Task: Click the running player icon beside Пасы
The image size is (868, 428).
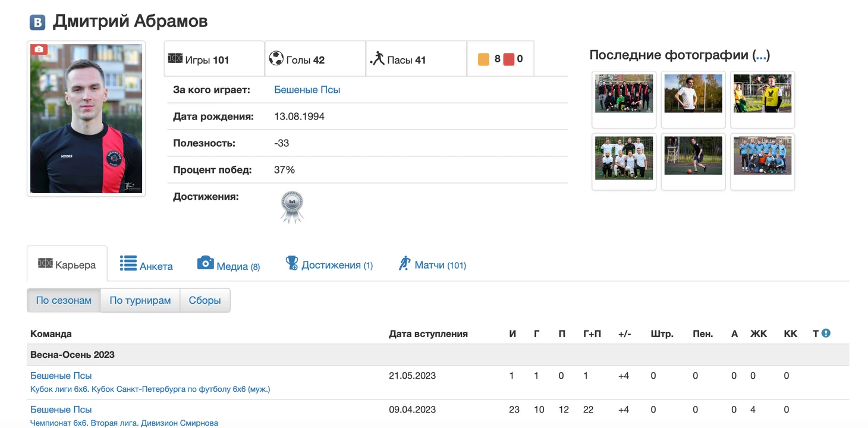Action: 377,59
